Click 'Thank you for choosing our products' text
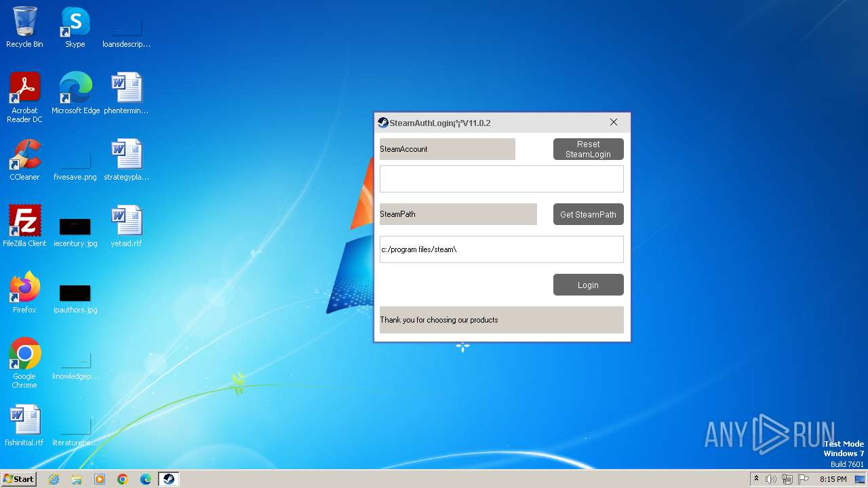868x488 pixels. pyautogui.click(x=439, y=320)
